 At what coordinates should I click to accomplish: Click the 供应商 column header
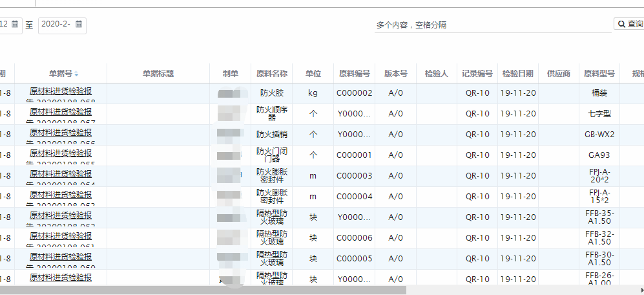tap(558, 74)
